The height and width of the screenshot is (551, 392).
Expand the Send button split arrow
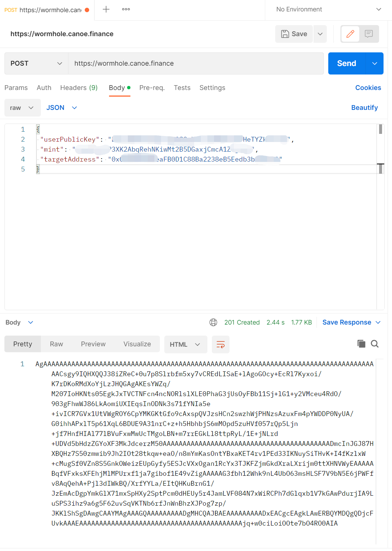coord(374,63)
